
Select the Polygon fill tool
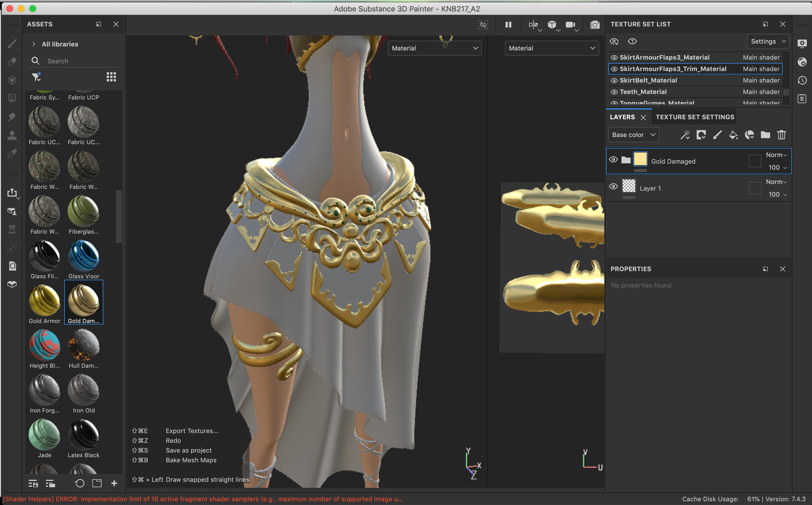click(12, 99)
